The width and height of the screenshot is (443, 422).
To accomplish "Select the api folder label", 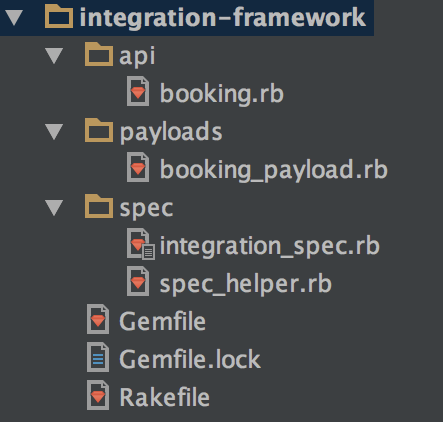I will pos(137,57).
